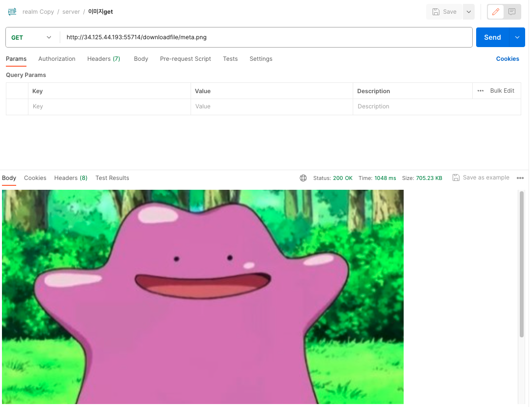Select the response Body tab
This screenshot has height=407, width=532.
coord(9,178)
